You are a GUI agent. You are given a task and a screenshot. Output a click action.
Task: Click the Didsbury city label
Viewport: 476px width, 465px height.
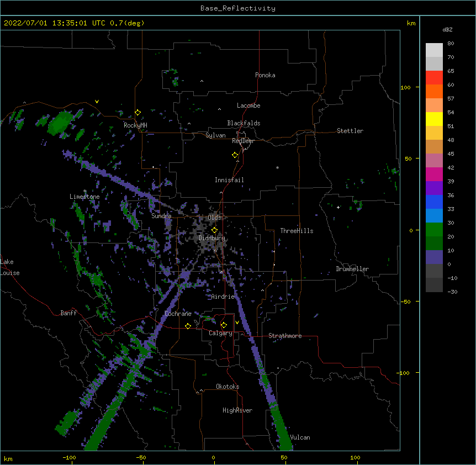[x=212, y=238]
